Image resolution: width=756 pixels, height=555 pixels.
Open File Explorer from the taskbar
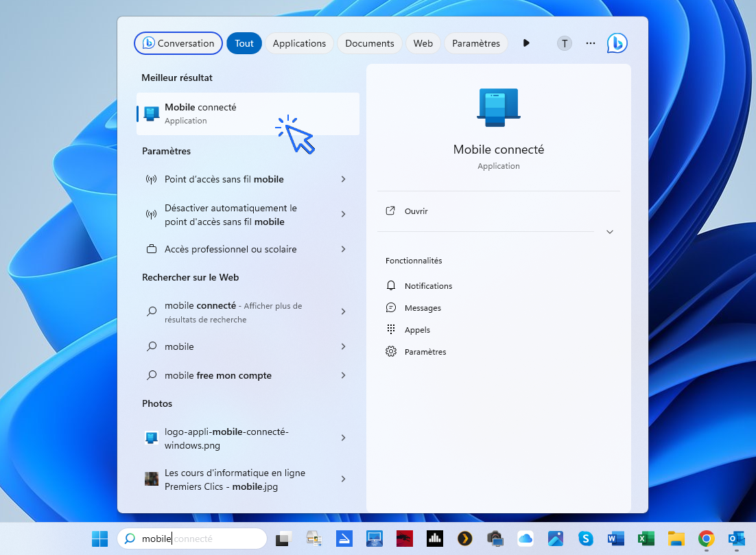point(676,539)
